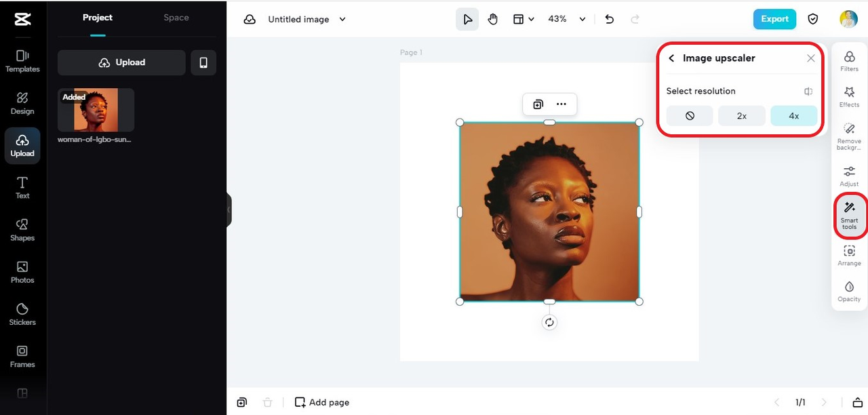
Task: Open the Smart tools panel
Action: click(849, 216)
